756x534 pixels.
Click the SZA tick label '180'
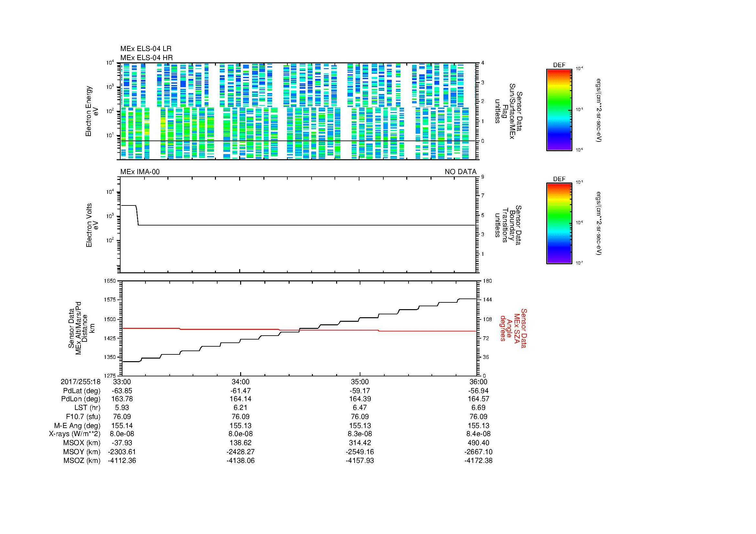point(487,281)
